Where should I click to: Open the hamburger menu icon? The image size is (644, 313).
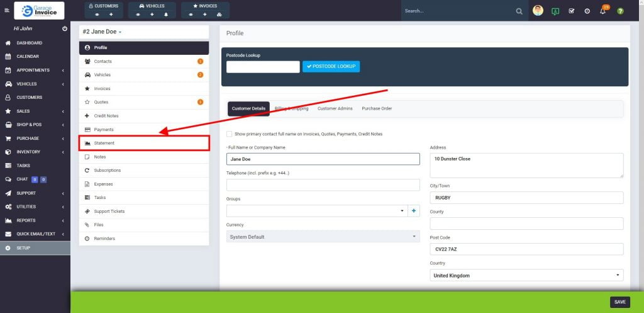(6, 11)
